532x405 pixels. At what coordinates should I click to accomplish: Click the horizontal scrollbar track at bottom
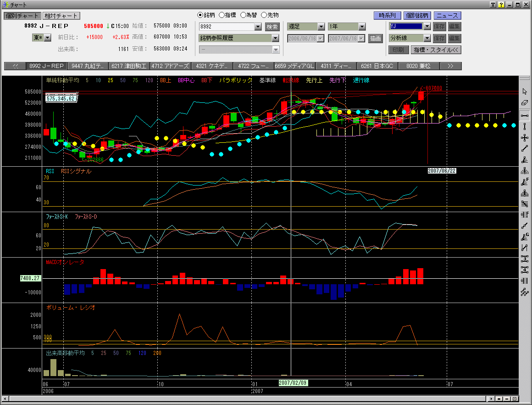[266, 399]
